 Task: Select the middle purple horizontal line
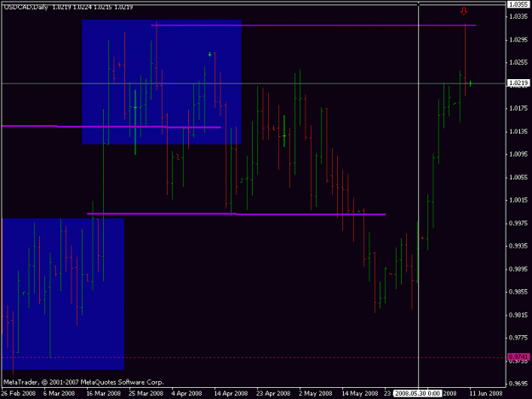pyautogui.click(x=112, y=127)
